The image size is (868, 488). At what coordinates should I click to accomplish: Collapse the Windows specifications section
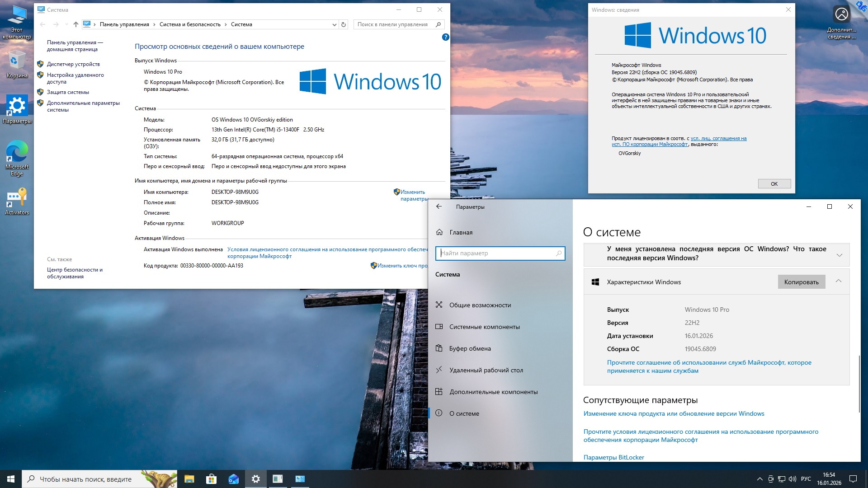tap(839, 281)
